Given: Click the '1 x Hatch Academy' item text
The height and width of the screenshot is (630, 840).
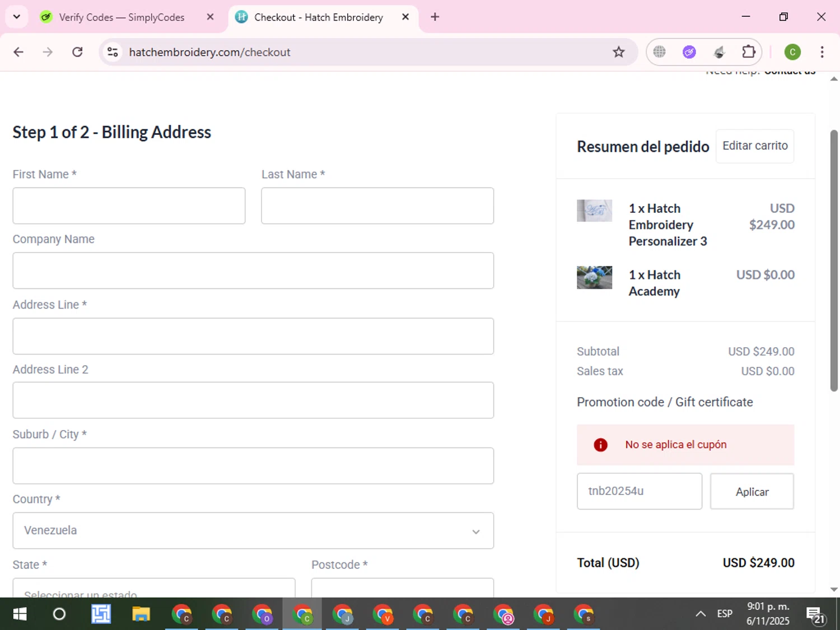Looking at the screenshot, I should click(x=654, y=283).
